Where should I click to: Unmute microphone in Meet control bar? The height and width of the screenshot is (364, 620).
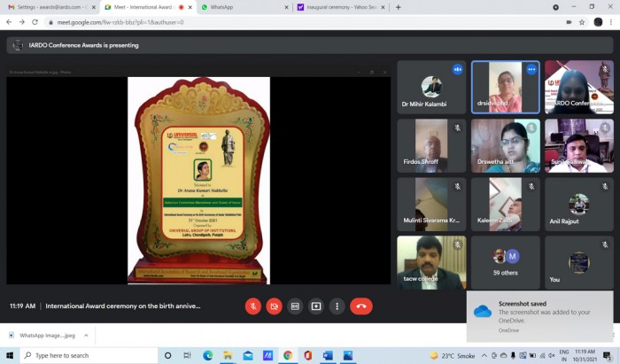253,306
